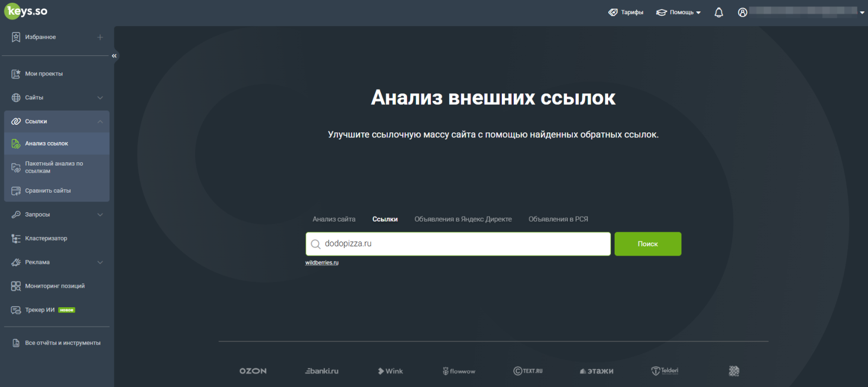Viewport: 868px width, 387px height.
Task: Open the Избранное bookmark icon
Action: 16,37
